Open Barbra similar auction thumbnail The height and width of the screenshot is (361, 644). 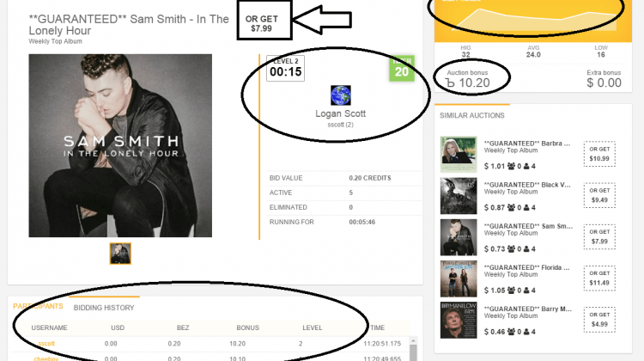pos(459,155)
